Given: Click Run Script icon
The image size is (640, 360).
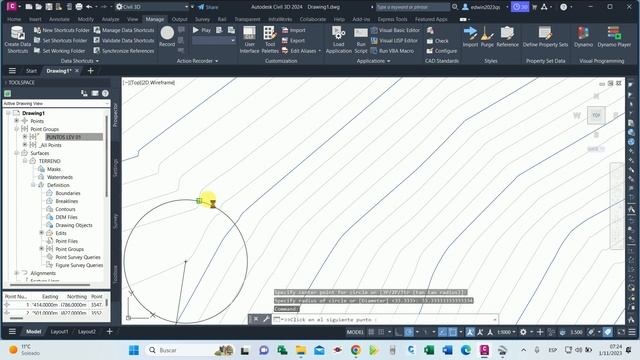Looking at the screenshot, I should click(x=361, y=40).
